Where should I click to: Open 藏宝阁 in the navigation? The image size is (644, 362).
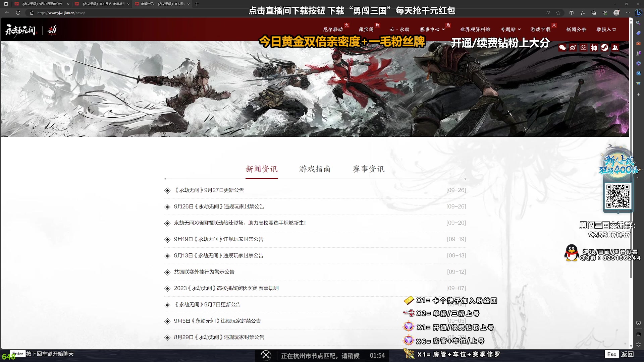coord(366,29)
